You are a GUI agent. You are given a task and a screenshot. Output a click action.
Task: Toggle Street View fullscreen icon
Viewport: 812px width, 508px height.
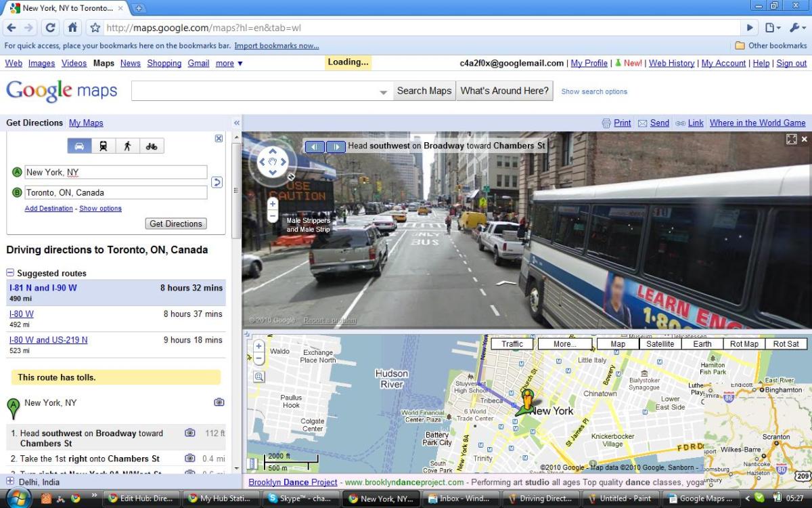792,139
